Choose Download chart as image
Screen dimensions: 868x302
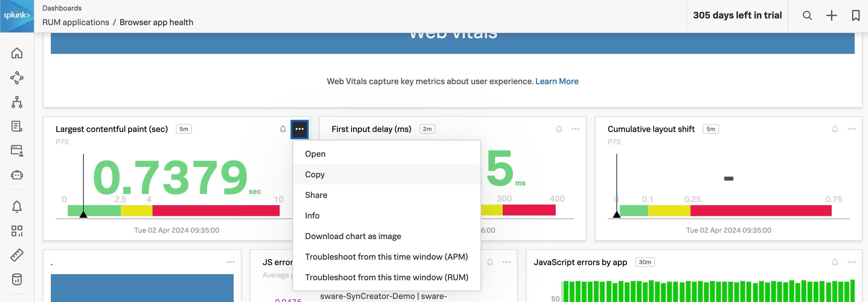pyautogui.click(x=386, y=236)
